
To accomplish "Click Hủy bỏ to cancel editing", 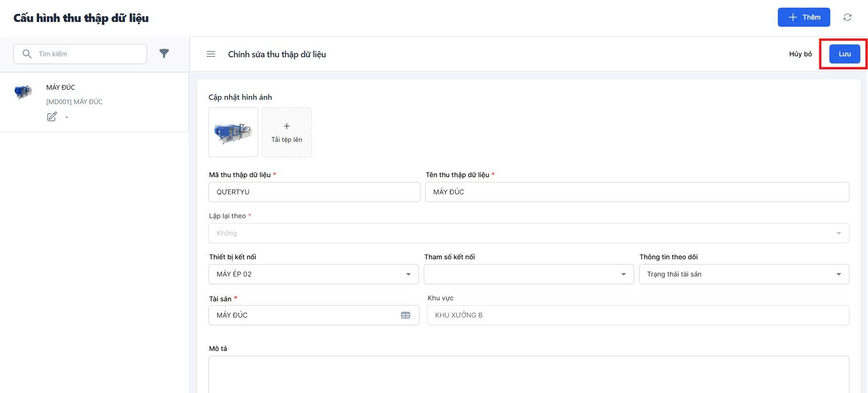I will (x=800, y=54).
